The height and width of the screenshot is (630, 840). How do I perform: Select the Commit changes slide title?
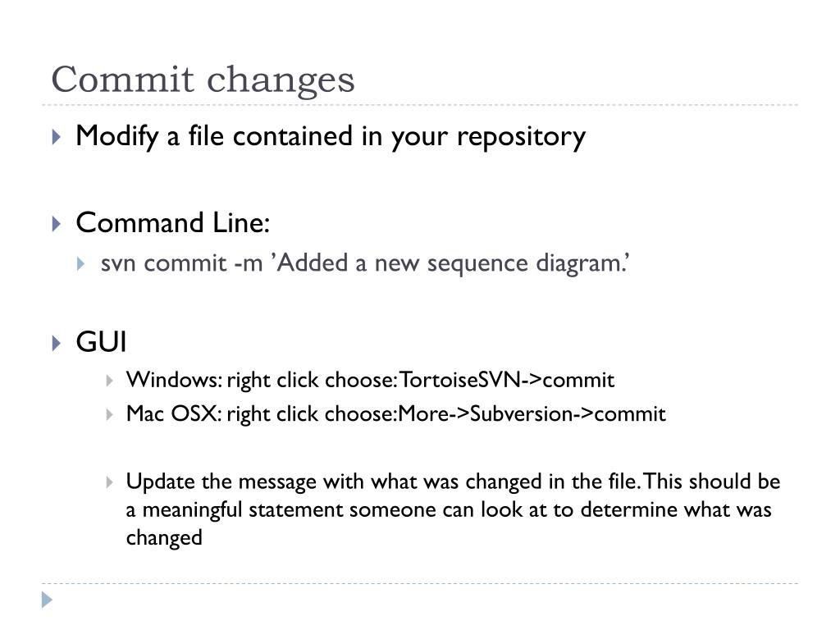[203, 80]
